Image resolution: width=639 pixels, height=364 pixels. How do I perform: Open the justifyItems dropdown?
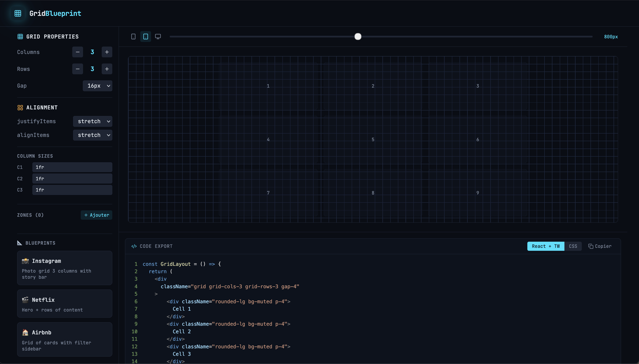coord(93,121)
